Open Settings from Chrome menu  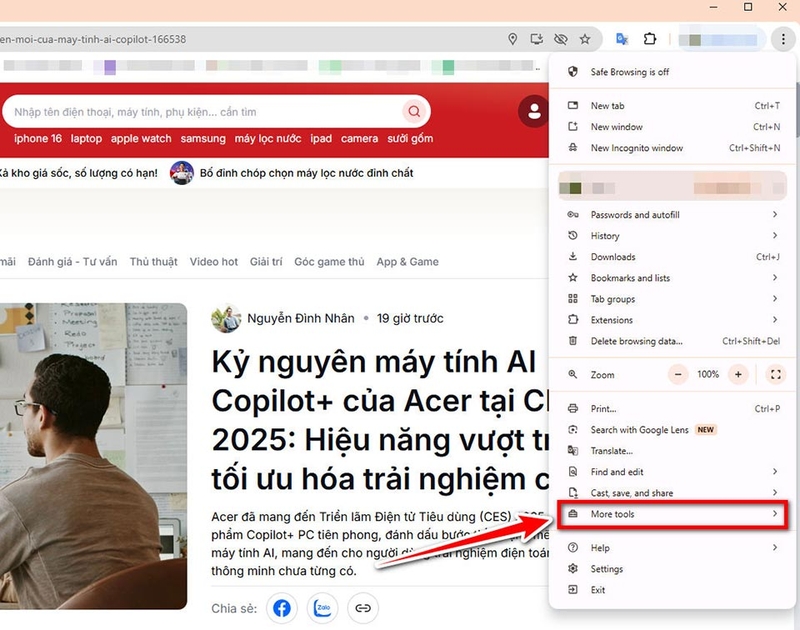(x=673, y=569)
